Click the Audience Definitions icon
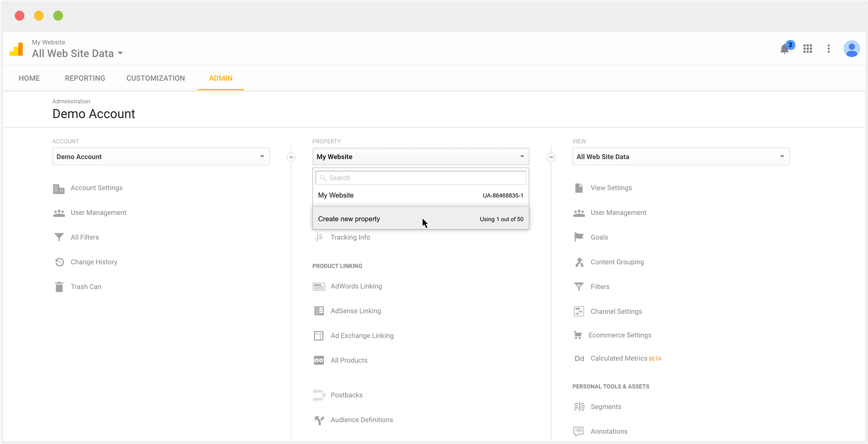 (x=319, y=420)
